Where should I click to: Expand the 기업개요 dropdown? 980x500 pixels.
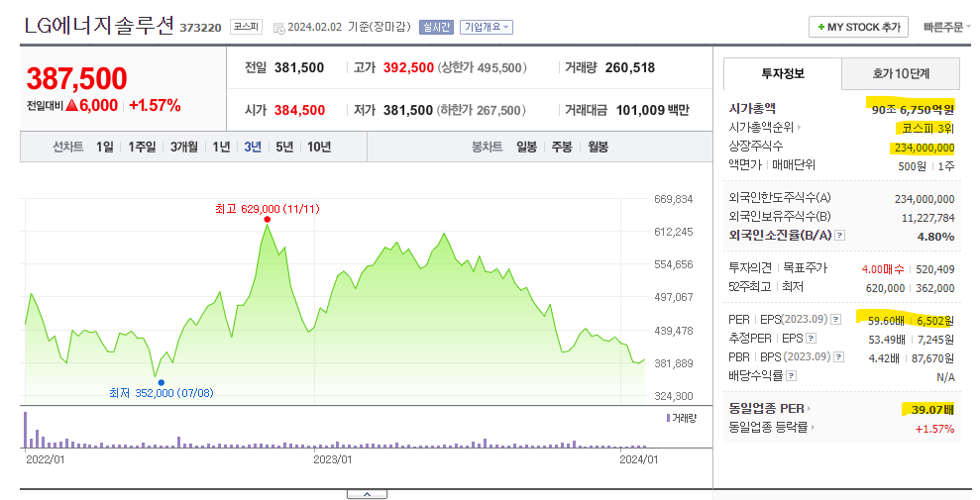487,27
